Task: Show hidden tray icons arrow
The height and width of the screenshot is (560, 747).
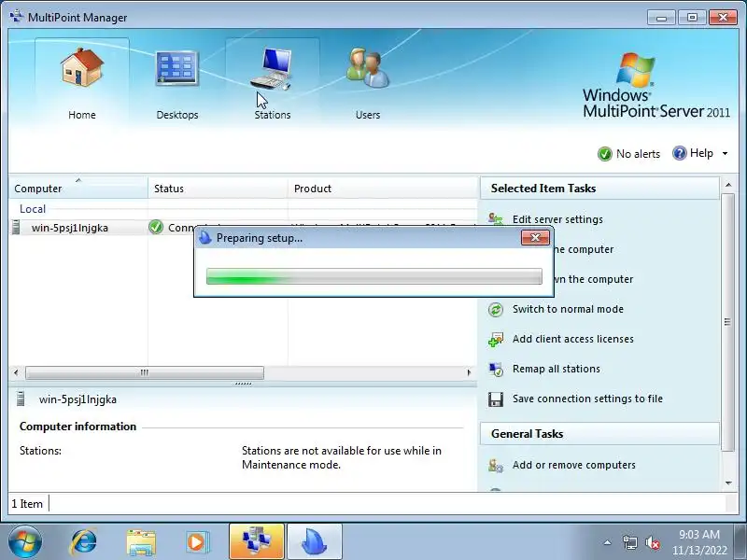Action: coord(608,542)
